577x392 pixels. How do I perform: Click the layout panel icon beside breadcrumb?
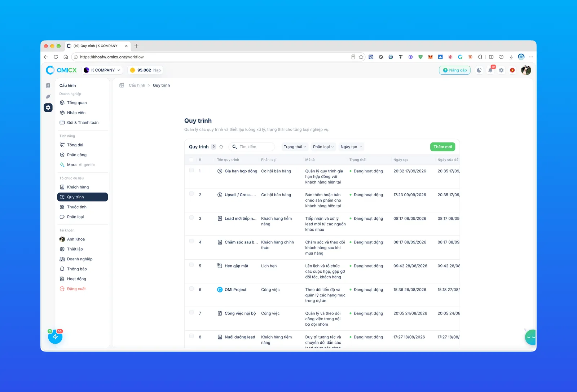point(122,85)
